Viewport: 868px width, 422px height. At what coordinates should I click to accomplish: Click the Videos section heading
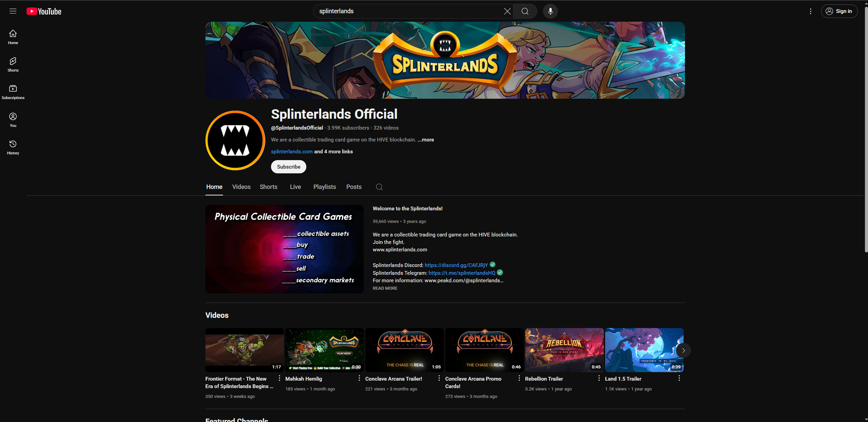click(217, 315)
